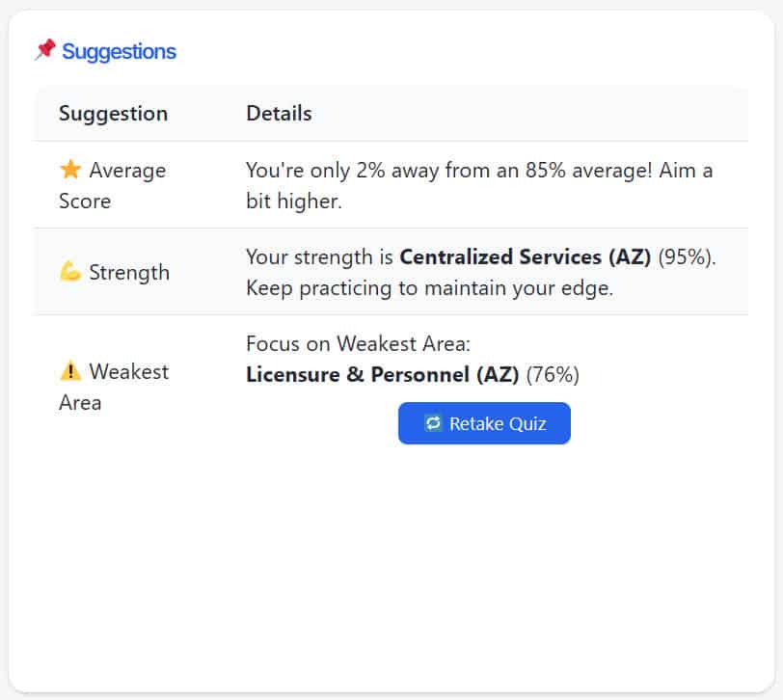Click the Suggestion column header
The image size is (783, 700).
[113, 114]
